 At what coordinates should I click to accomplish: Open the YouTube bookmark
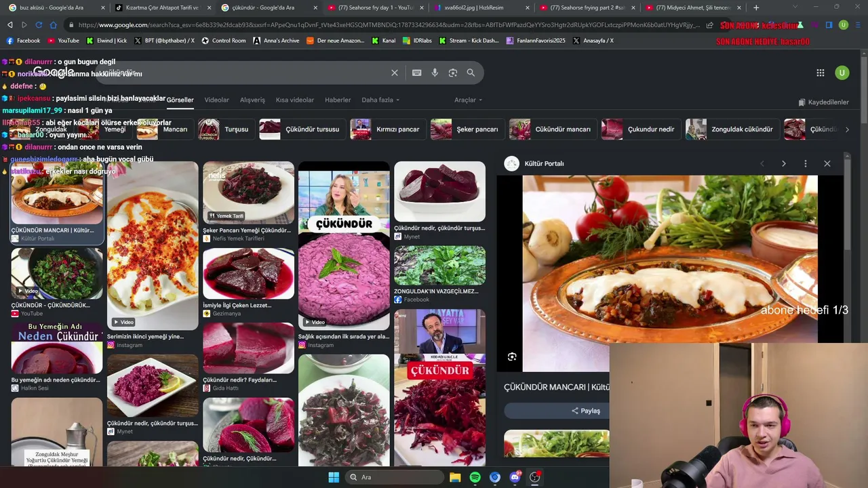pyautogui.click(x=64, y=41)
